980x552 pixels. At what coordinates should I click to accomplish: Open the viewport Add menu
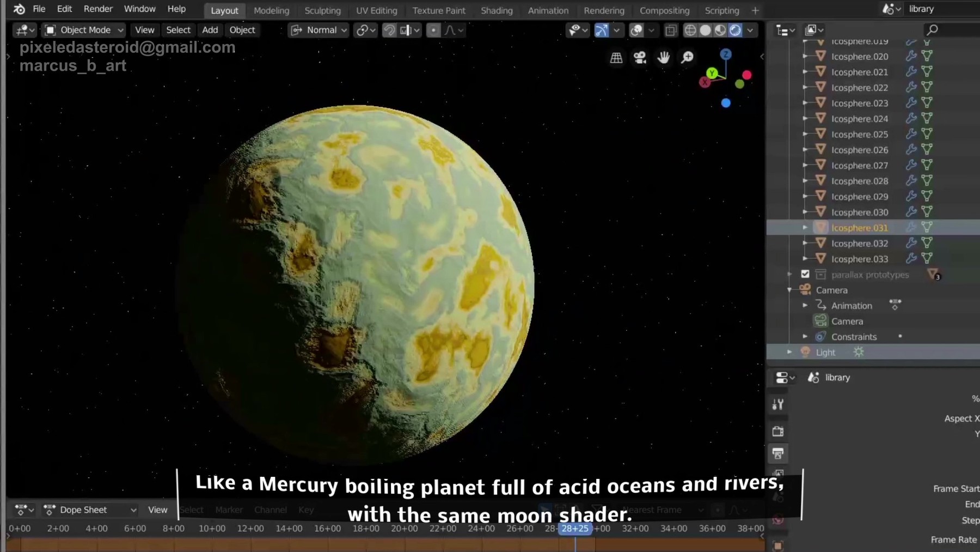[x=210, y=30]
